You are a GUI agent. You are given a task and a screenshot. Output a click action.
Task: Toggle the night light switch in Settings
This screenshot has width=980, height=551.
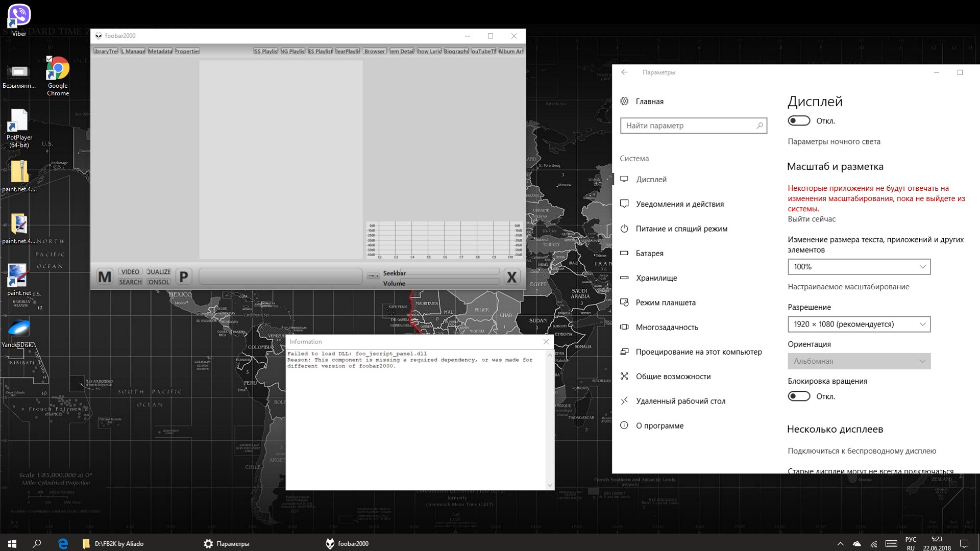pos(799,121)
